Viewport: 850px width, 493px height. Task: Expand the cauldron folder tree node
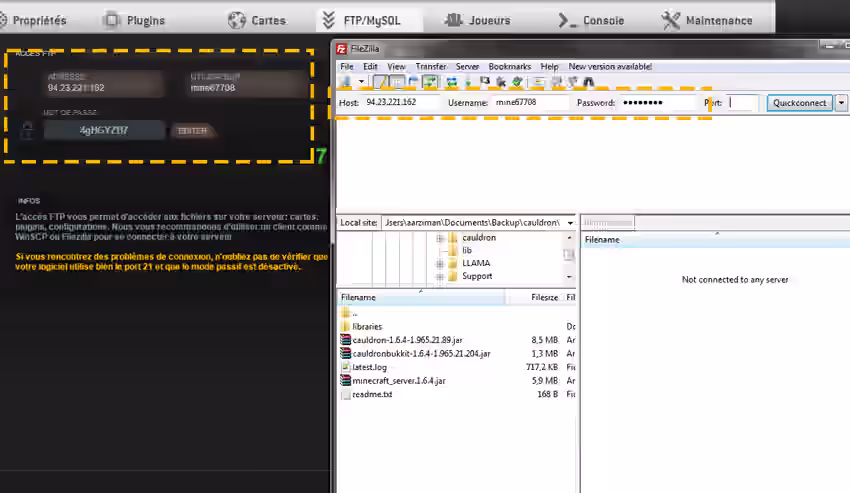pyautogui.click(x=440, y=238)
